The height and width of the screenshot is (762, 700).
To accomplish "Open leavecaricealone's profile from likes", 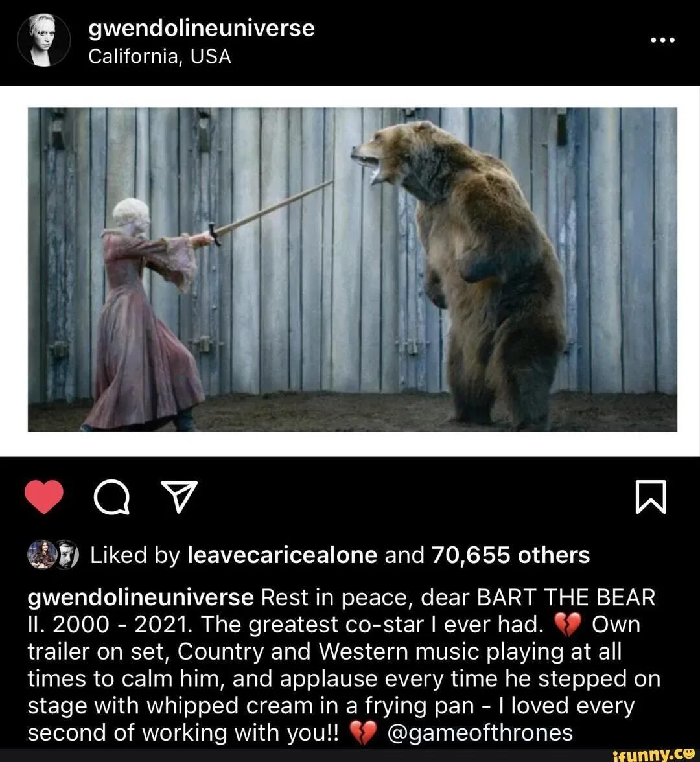I will (x=283, y=555).
